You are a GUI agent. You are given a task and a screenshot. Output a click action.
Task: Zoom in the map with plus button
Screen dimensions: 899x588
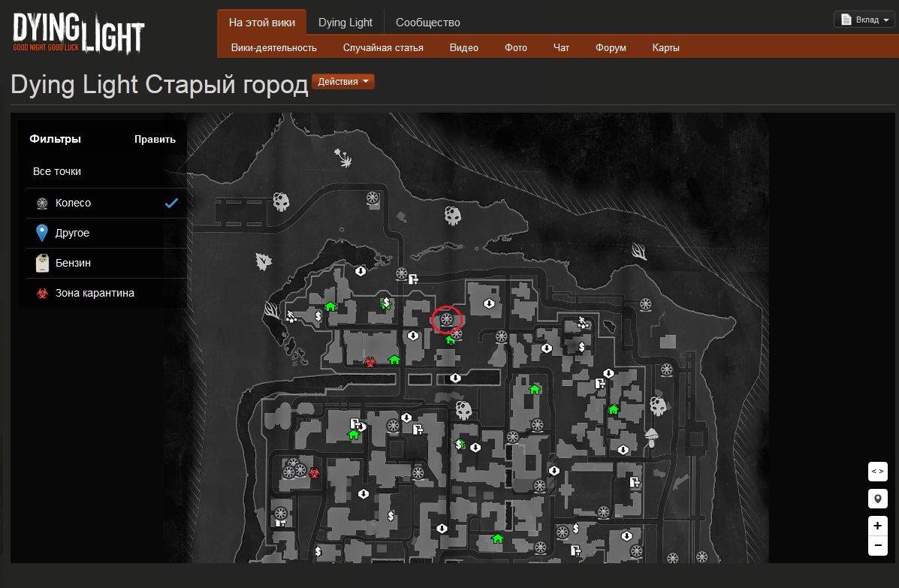click(877, 526)
